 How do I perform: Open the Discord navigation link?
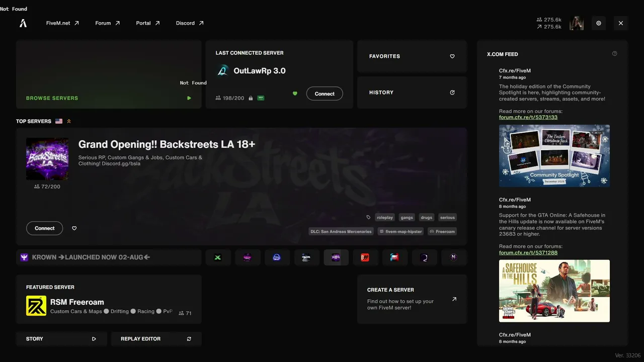click(x=190, y=23)
